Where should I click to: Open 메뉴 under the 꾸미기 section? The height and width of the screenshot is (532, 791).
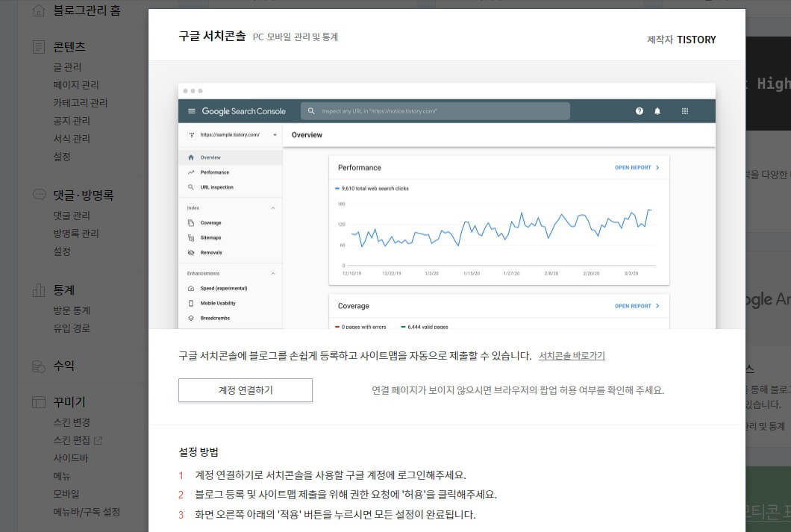point(62,476)
